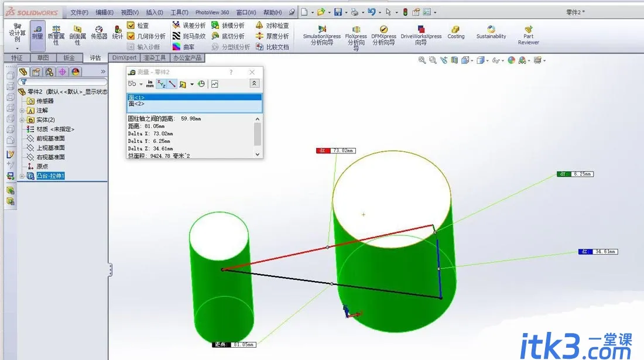Open the DimXpertManager crosshair tab icon

(63, 72)
